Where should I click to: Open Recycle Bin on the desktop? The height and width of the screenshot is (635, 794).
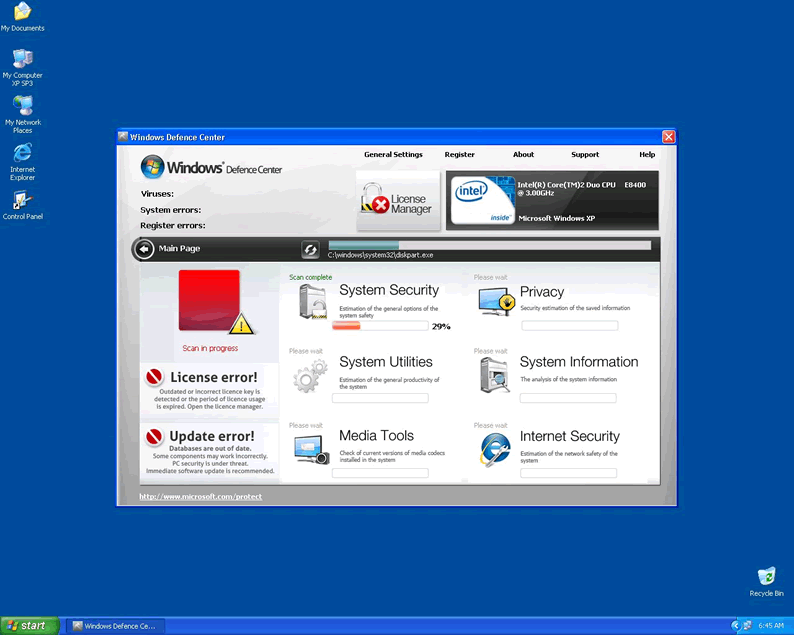766,581
